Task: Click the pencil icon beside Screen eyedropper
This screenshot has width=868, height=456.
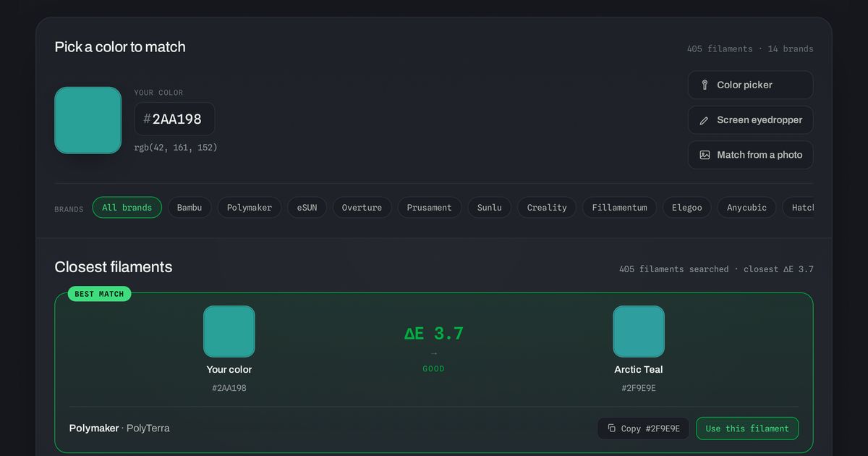Action: (705, 120)
